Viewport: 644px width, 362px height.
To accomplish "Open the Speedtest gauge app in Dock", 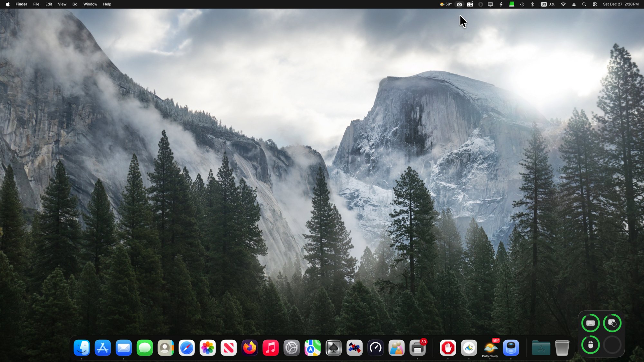I will pos(375,348).
